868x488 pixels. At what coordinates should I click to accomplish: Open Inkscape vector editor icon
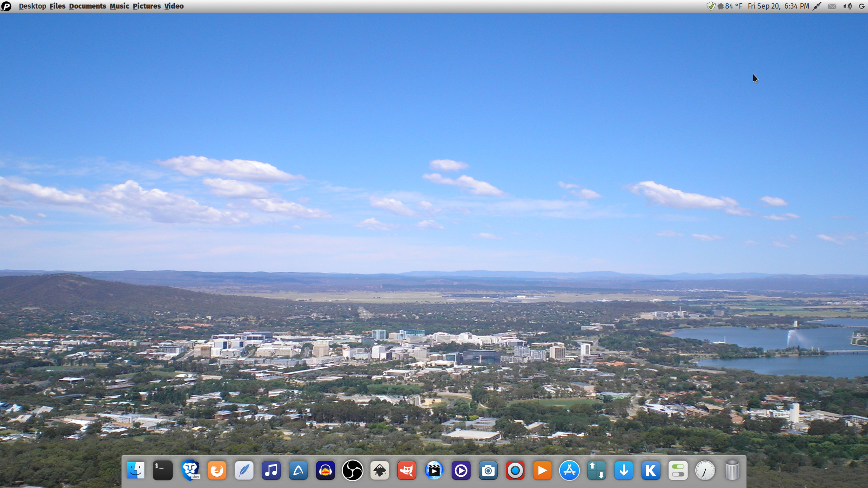click(x=380, y=471)
